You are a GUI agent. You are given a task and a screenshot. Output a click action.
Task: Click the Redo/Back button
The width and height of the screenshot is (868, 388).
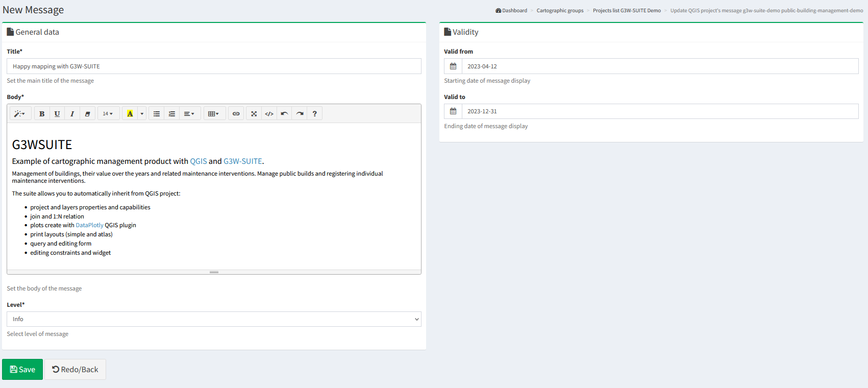click(x=75, y=370)
